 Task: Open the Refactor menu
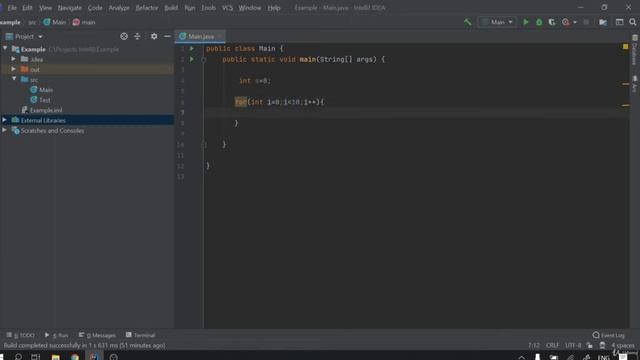click(x=147, y=8)
